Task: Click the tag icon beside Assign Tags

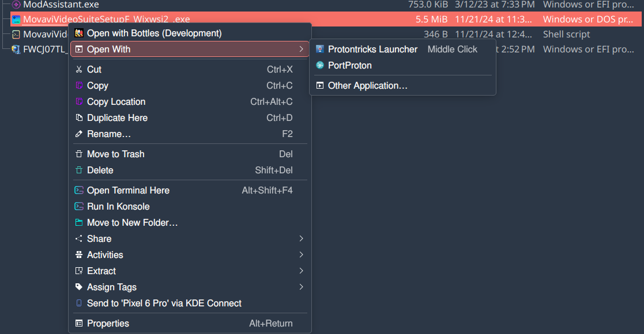Action: point(79,287)
